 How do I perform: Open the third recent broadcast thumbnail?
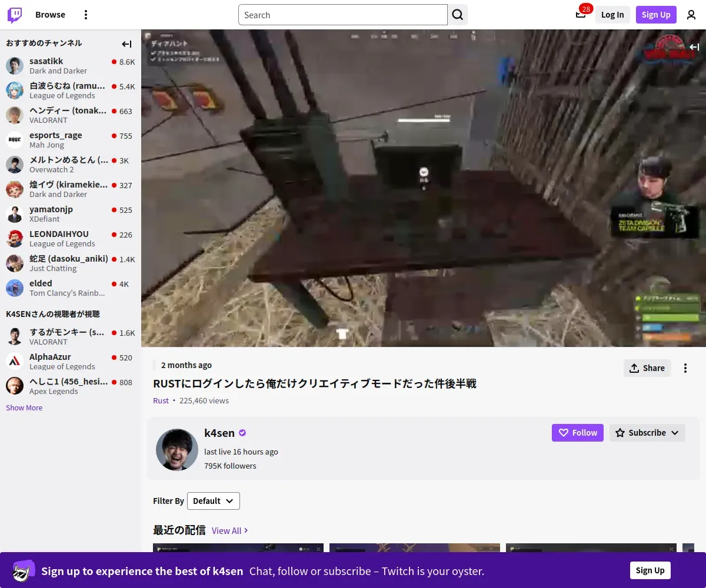click(591, 547)
